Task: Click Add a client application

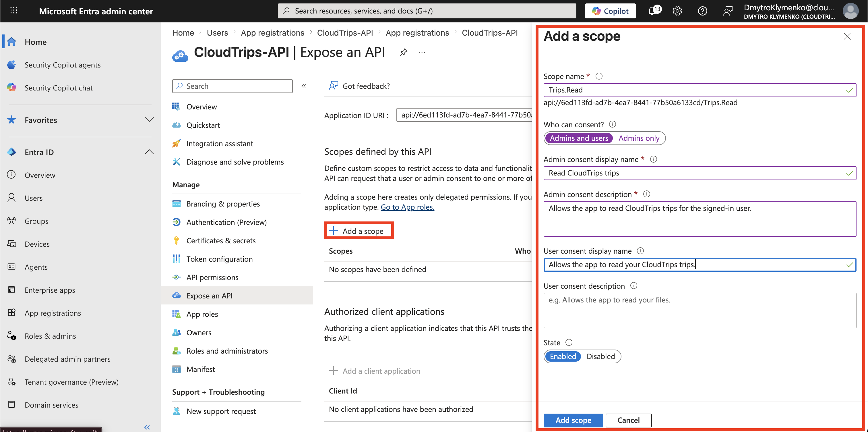Action: tap(375, 371)
